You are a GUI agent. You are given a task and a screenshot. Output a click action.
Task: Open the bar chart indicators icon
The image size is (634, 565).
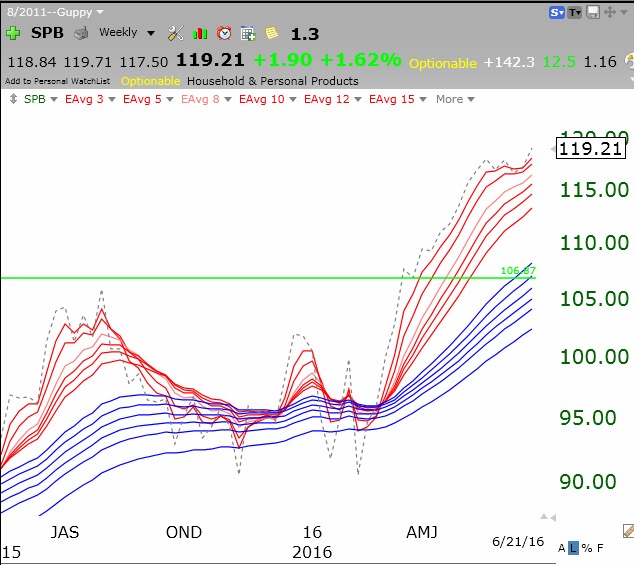click(x=200, y=33)
